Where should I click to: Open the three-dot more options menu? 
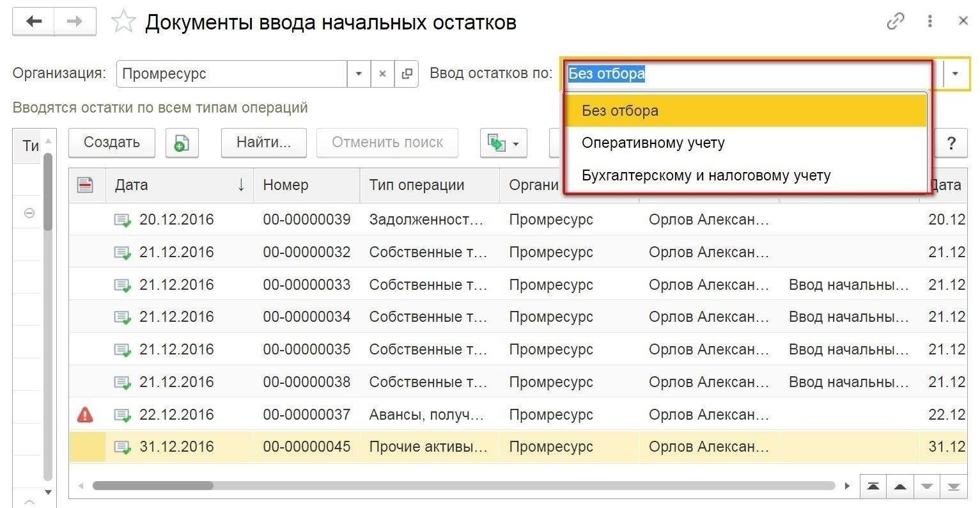[929, 22]
